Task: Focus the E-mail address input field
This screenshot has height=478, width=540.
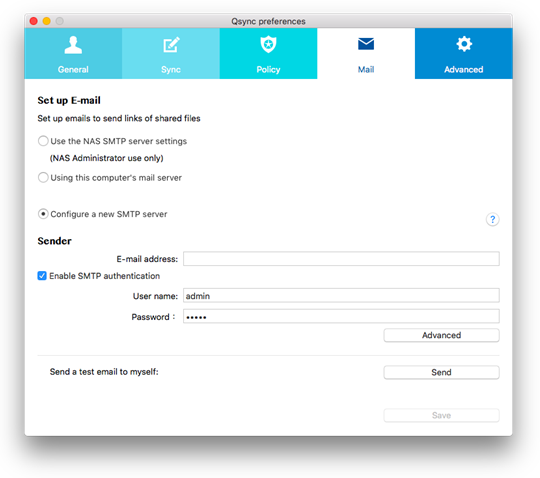Action: tap(341, 259)
